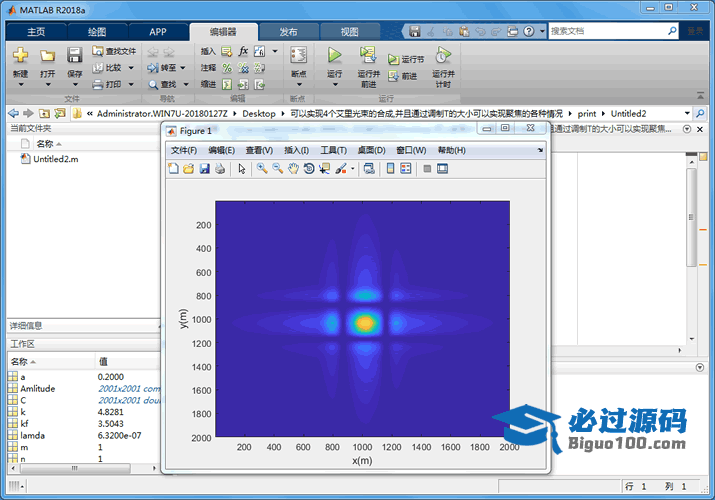Click the Run and Time icon
The height and width of the screenshot is (500, 715).
tap(443, 55)
